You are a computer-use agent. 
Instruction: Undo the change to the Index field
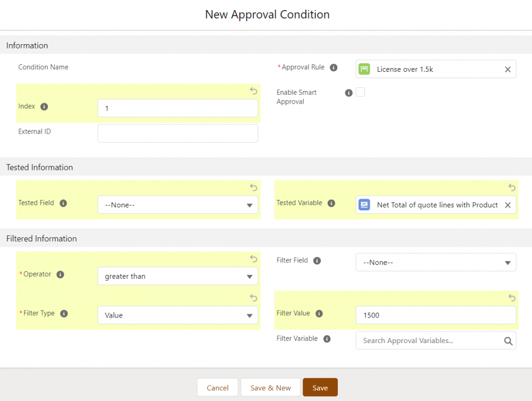coord(253,91)
